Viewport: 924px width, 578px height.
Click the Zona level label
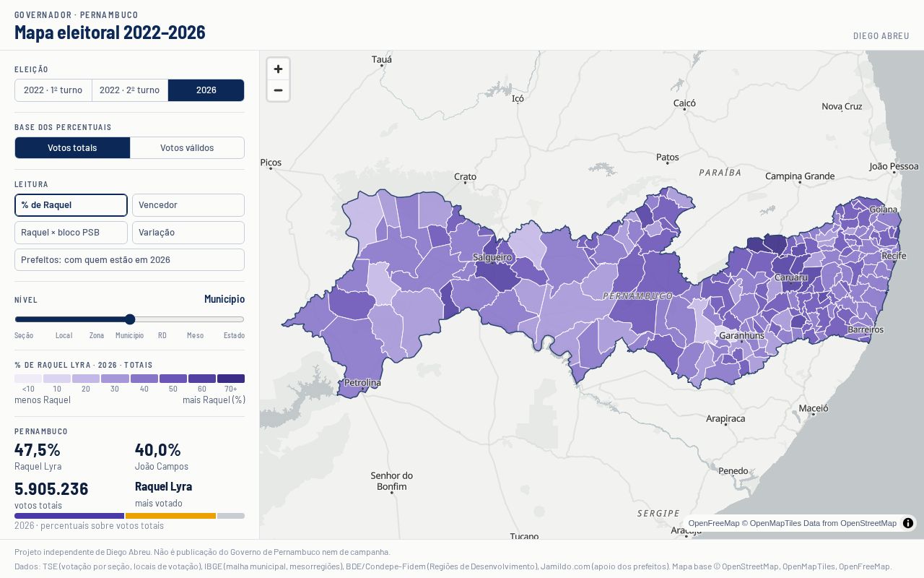pyautogui.click(x=97, y=336)
